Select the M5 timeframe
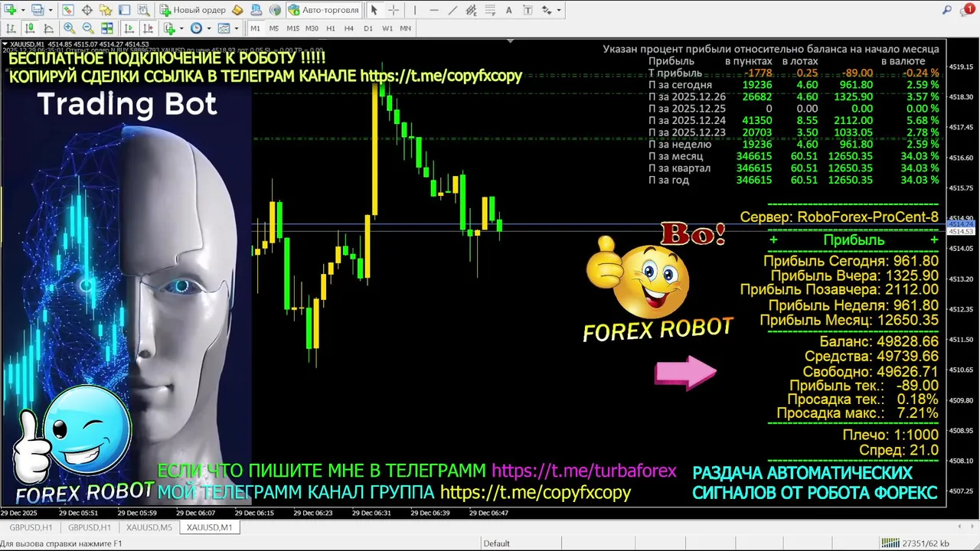The width and height of the screenshot is (980, 551). pyautogui.click(x=274, y=28)
